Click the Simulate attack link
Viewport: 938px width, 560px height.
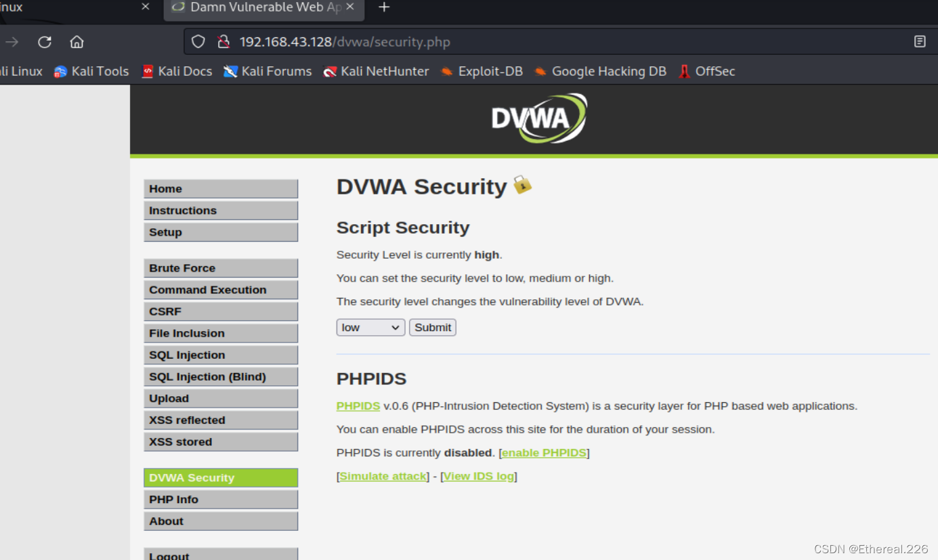[383, 476]
